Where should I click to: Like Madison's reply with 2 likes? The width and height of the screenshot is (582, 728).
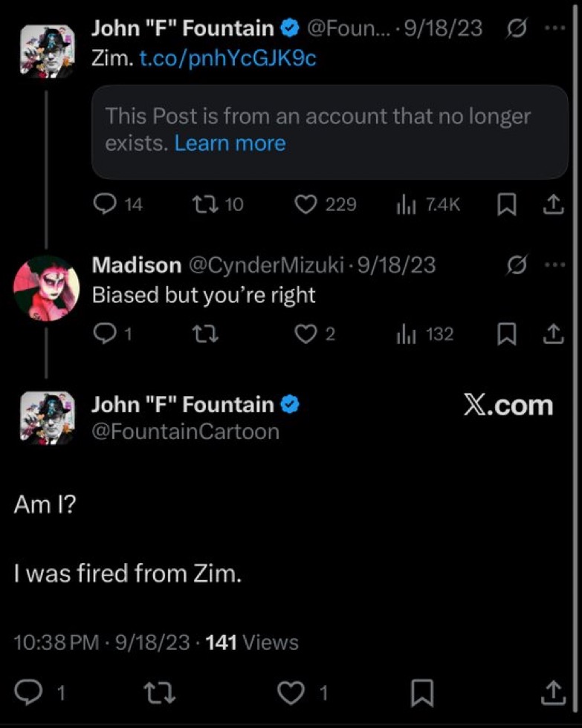pos(315,334)
